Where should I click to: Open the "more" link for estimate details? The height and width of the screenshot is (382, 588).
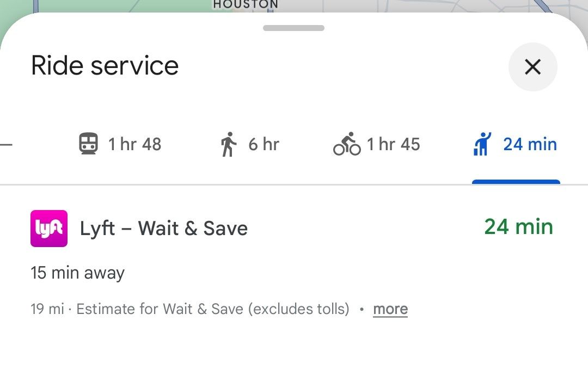(390, 309)
